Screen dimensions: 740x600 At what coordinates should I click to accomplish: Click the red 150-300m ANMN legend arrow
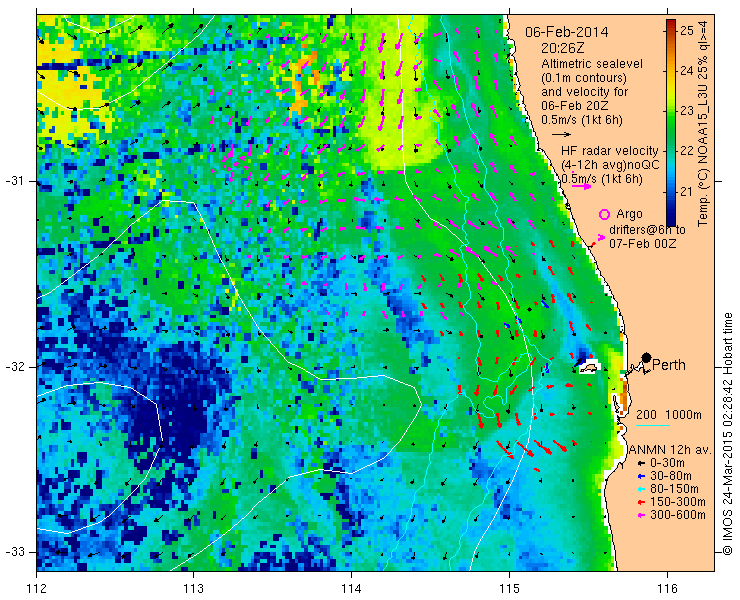[x=641, y=502]
